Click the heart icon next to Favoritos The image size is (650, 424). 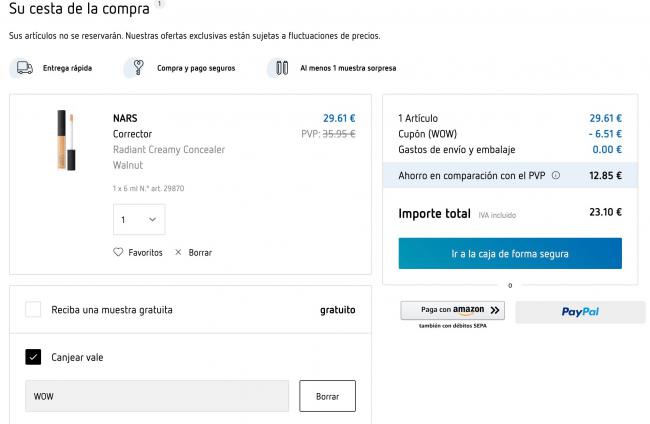[x=118, y=252]
